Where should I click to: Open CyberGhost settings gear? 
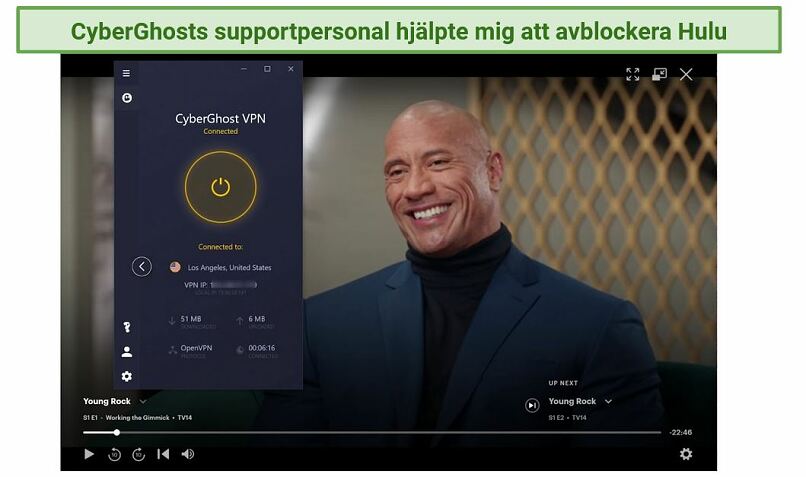pos(126,376)
